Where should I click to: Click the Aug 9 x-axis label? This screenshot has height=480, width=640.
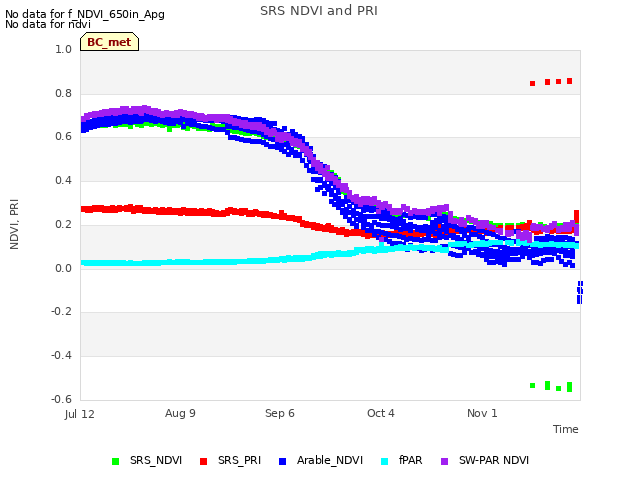point(180,413)
